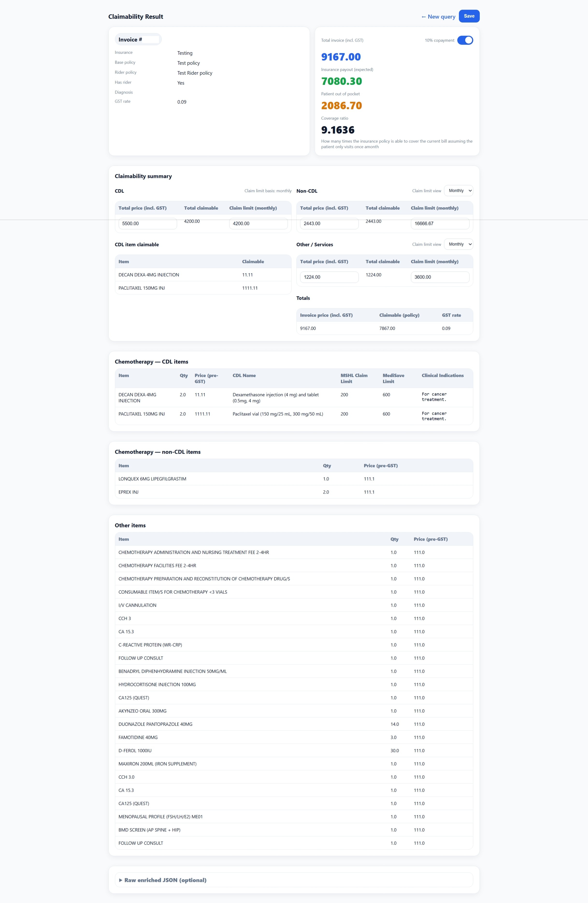Screen dimensions: 588x903
Task: Select the EPREX INJ row
Action: 128,492
